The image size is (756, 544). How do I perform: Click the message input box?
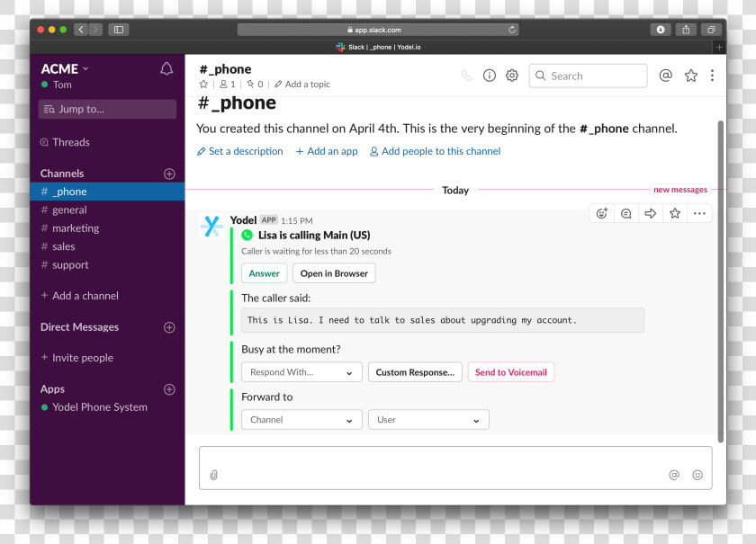455,468
